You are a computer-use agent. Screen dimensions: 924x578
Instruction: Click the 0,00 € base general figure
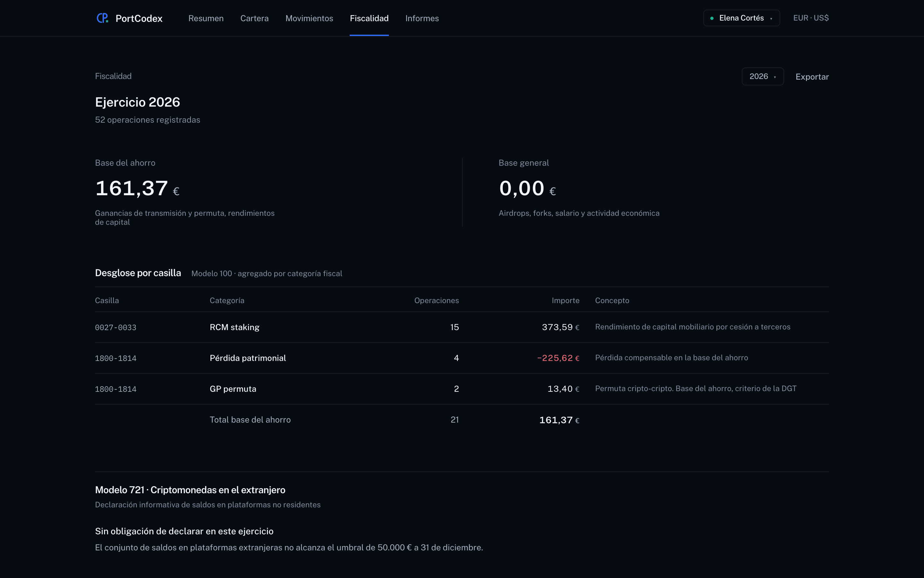(x=527, y=188)
